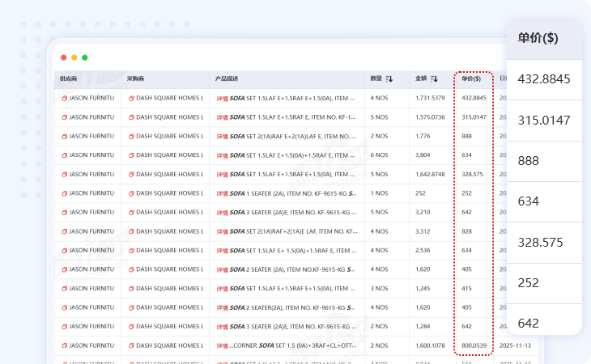Viewport: 591px width, 364px height.
Task: Open 详情 link for the 432.8845 price row
Action: (x=222, y=98)
